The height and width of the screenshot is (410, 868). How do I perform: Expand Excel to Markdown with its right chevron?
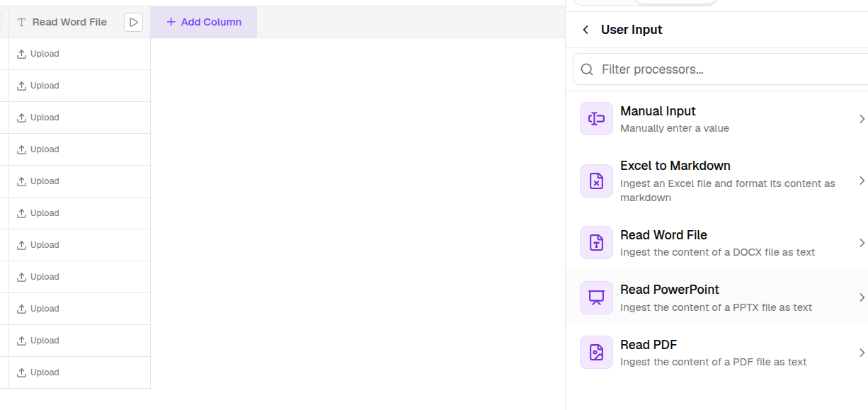click(862, 181)
